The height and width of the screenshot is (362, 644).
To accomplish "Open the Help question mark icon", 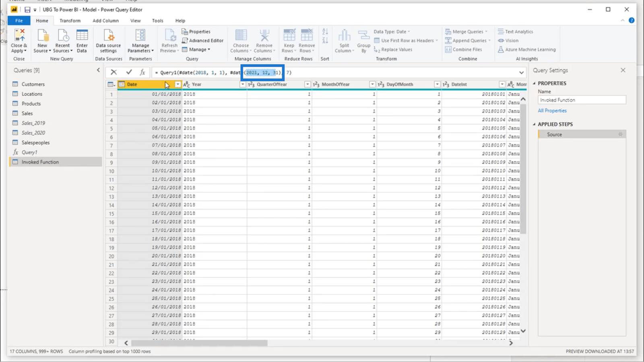I will click(632, 21).
